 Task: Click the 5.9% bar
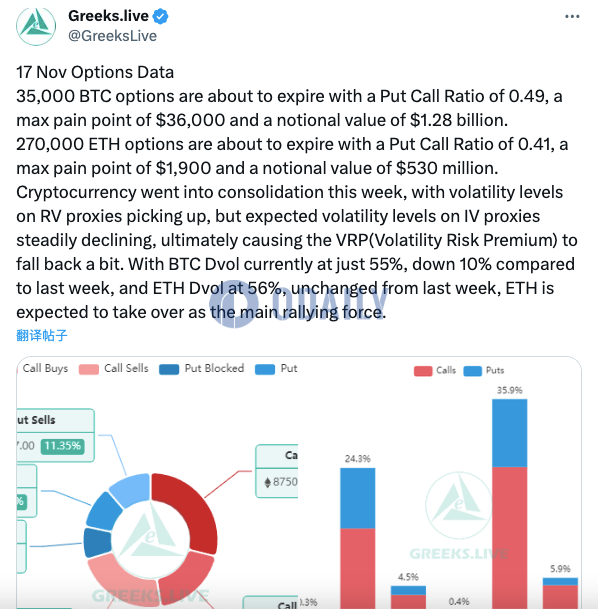(560, 593)
